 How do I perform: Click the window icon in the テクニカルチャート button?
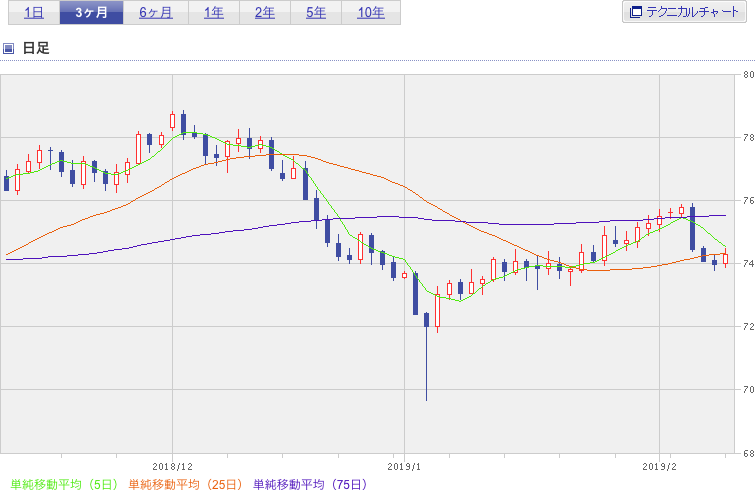[636, 12]
